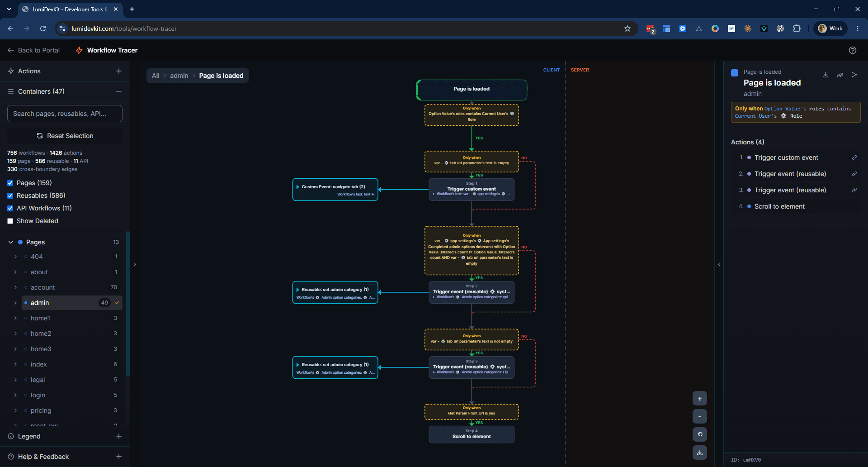868x467 pixels.
Task: Zoom out with the minus canvas button
Action: pyautogui.click(x=700, y=417)
